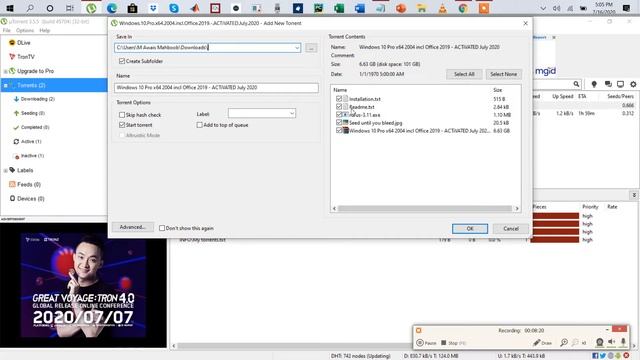640x360 pixels.
Task: Open Word from the taskbar
Action: click(x=360, y=8)
